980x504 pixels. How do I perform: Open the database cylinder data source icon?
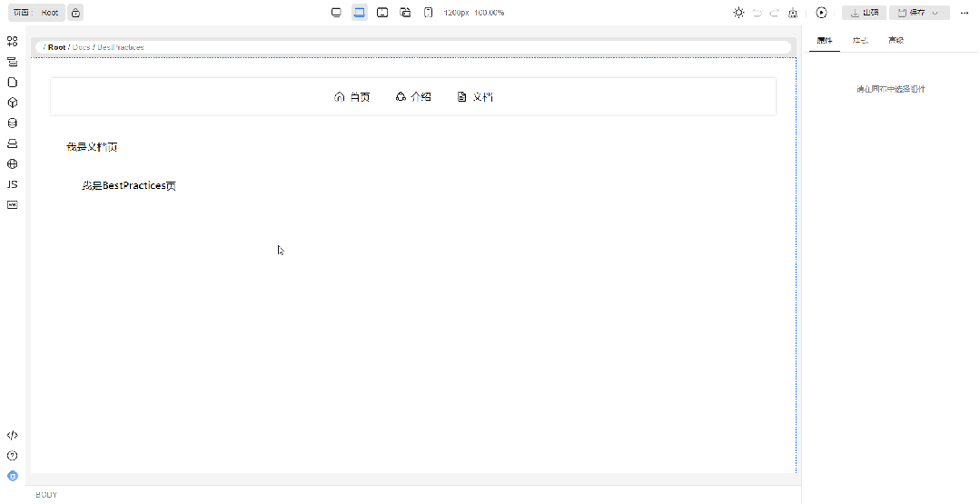click(x=12, y=123)
